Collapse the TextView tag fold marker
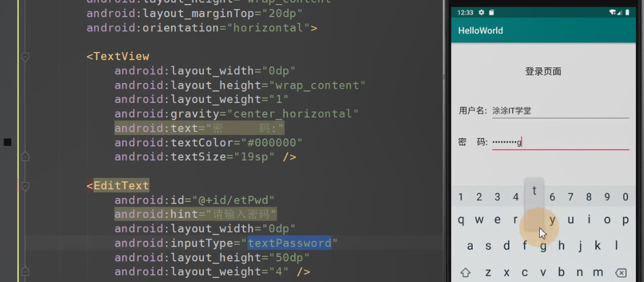 point(25,57)
